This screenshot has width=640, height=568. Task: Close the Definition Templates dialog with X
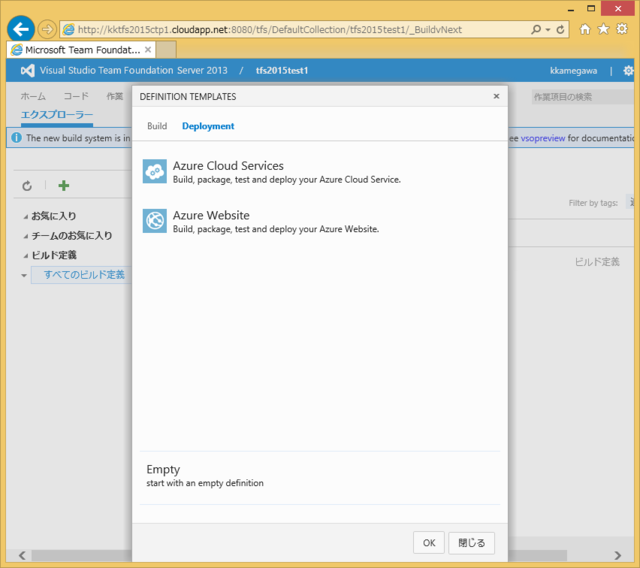(496, 96)
